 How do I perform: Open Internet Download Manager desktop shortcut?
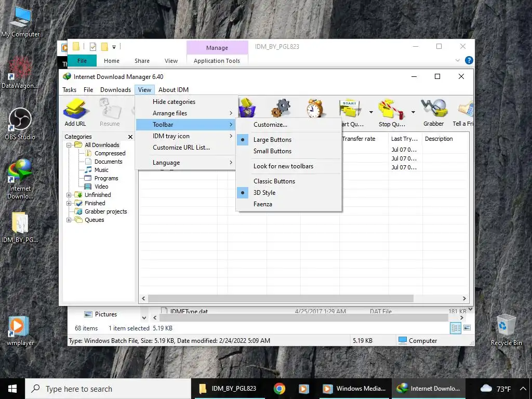[20, 179]
